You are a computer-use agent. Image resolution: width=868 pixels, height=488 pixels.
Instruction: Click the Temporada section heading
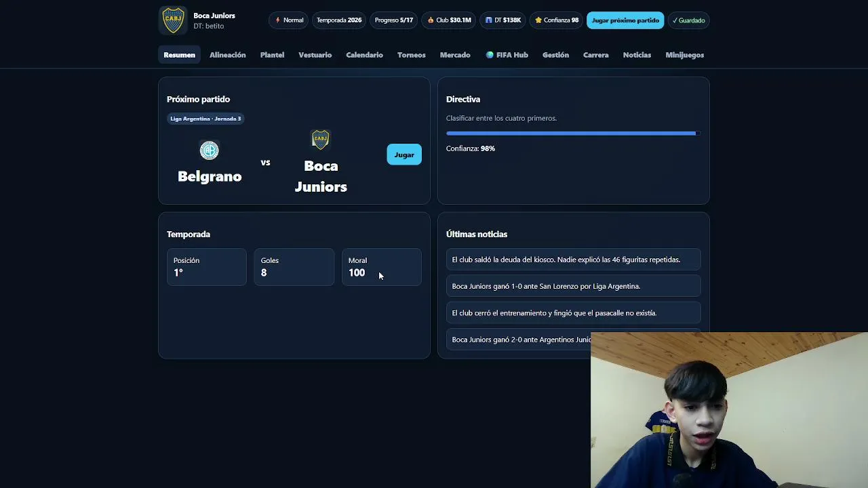point(189,234)
